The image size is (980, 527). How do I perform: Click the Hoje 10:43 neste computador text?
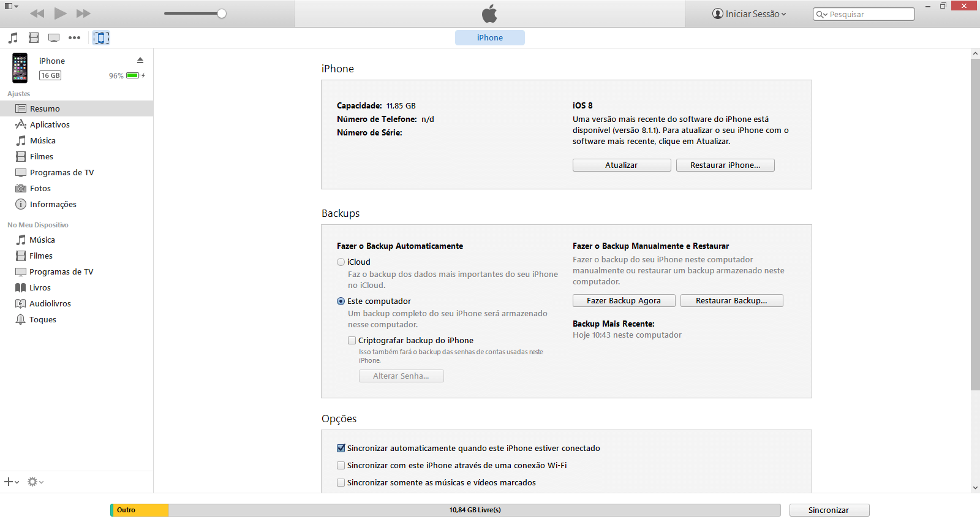pyautogui.click(x=627, y=335)
